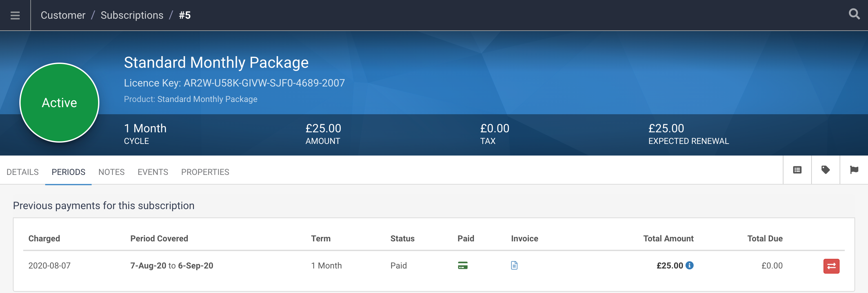Open the Properties tab
Screen dimensions: 868x293
[205, 172]
